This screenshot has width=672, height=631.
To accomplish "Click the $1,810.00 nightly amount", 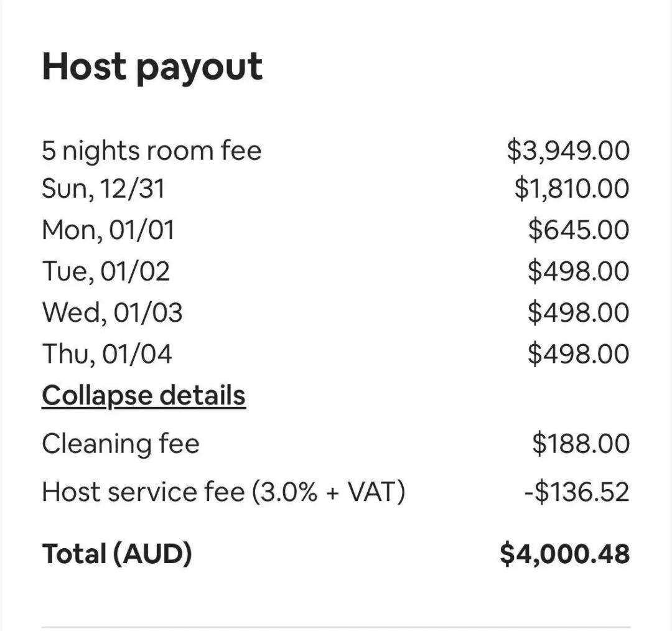I will click(x=571, y=189).
